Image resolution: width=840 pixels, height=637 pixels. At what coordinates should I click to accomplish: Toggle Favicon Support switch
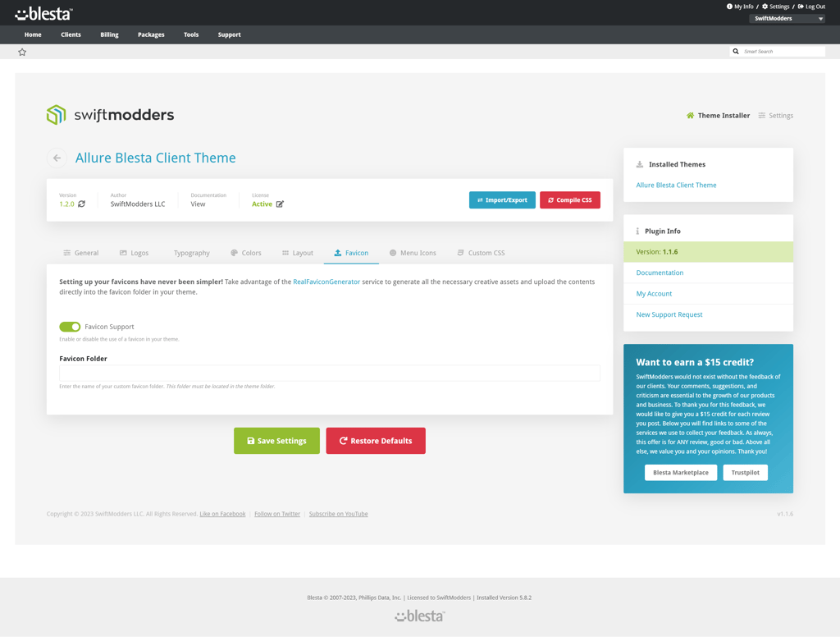pyautogui.click(x=70, y=327)
